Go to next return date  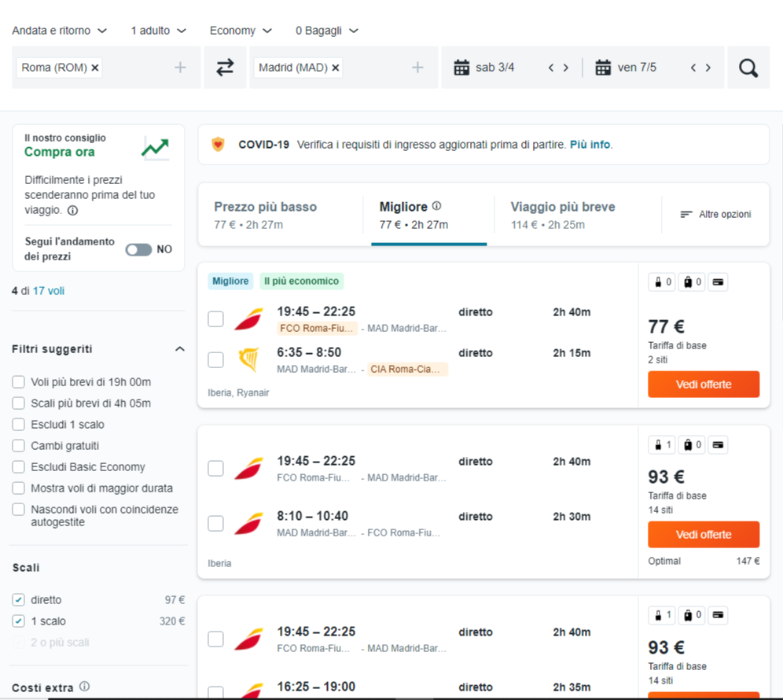(708, 68)
